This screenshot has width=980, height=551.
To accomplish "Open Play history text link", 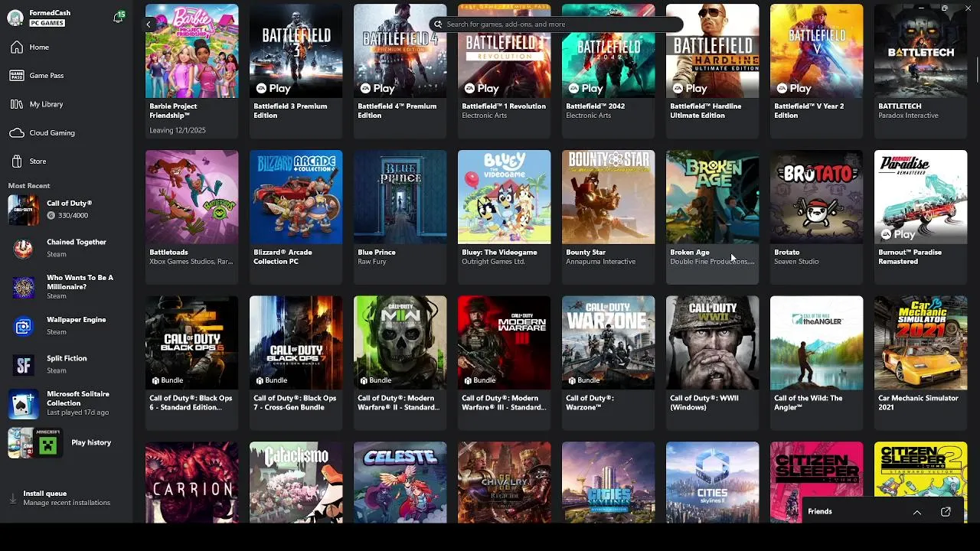I will [91, 442].
